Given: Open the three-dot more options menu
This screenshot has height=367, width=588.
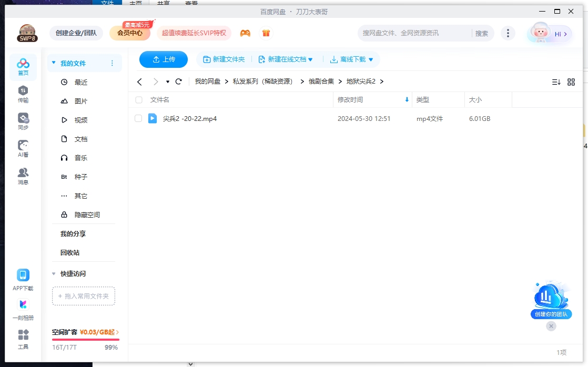Looking at the screenshot, I should (x=508, y=33).
